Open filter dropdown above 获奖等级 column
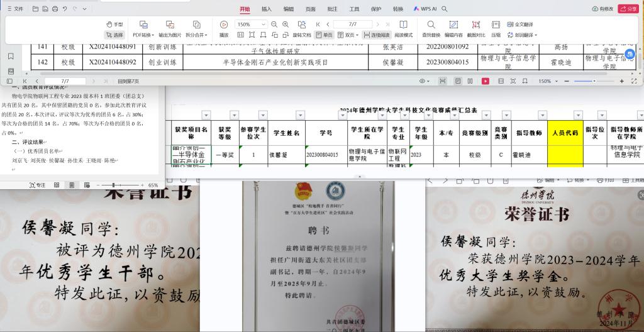The height and width of the screenshot is (332, 644). click(x=234, y=116)
